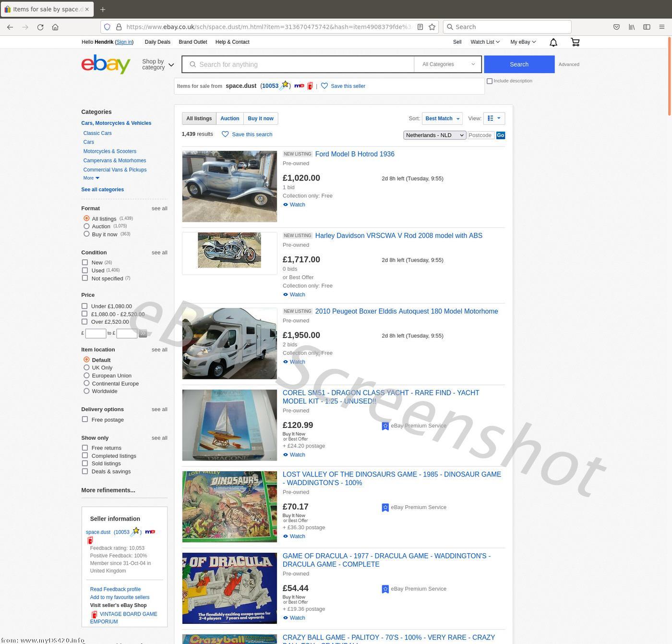Open the Netherlands - NLD country selector

tap(434, 135)
